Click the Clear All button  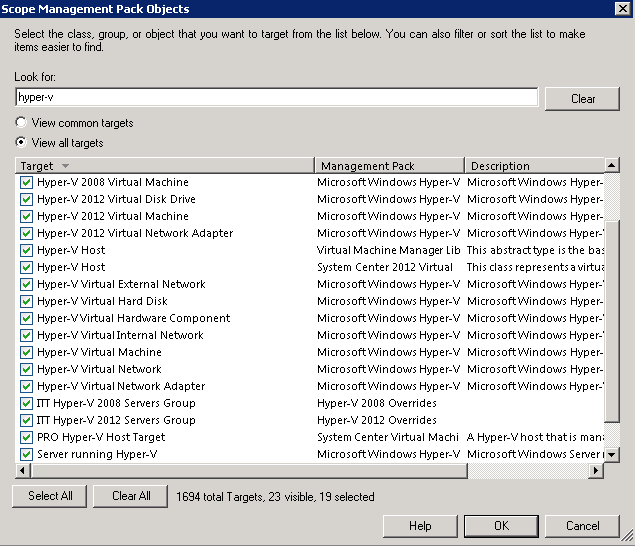point(130,496)
